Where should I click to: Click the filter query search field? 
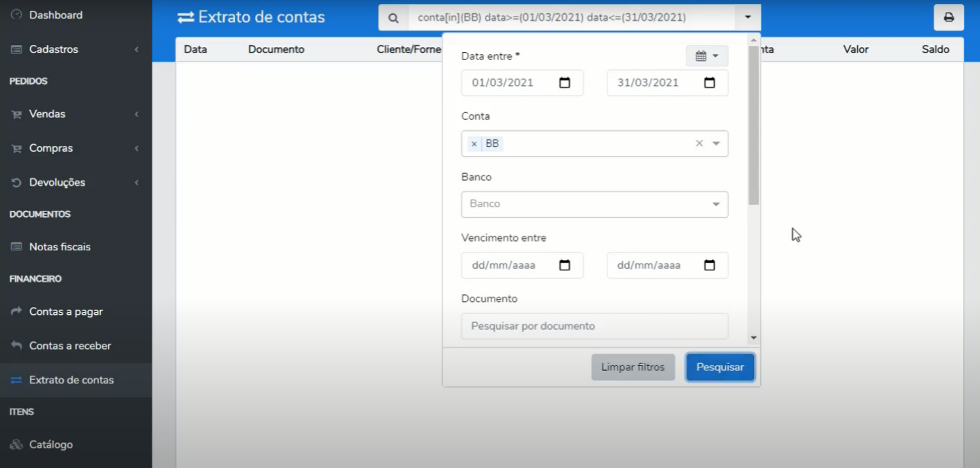(571, 18)
